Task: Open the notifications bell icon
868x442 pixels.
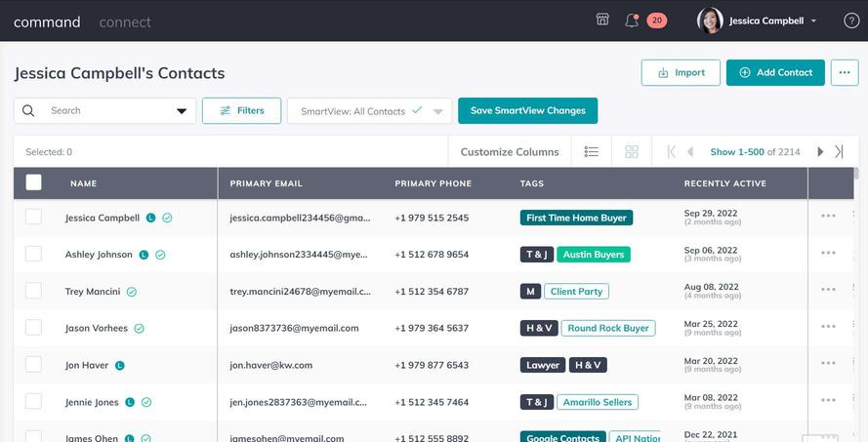Action: 631,21
